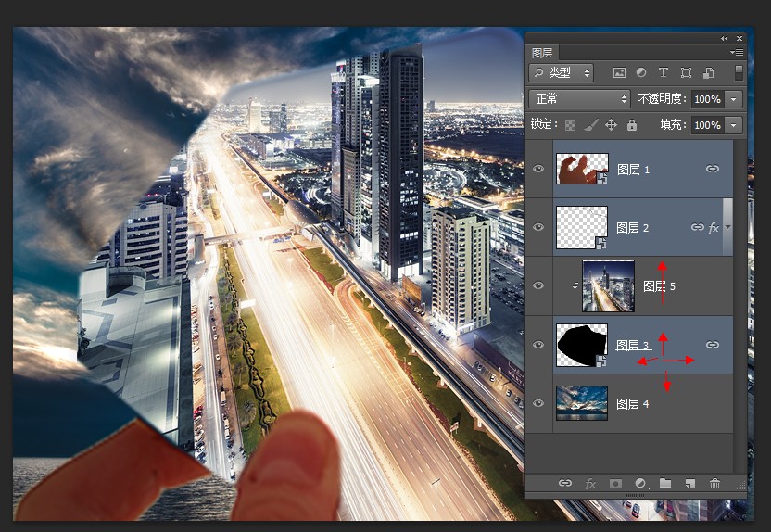Add layer style fx button at bottom
Screen dimensions: 771x532
coord(590,484)
